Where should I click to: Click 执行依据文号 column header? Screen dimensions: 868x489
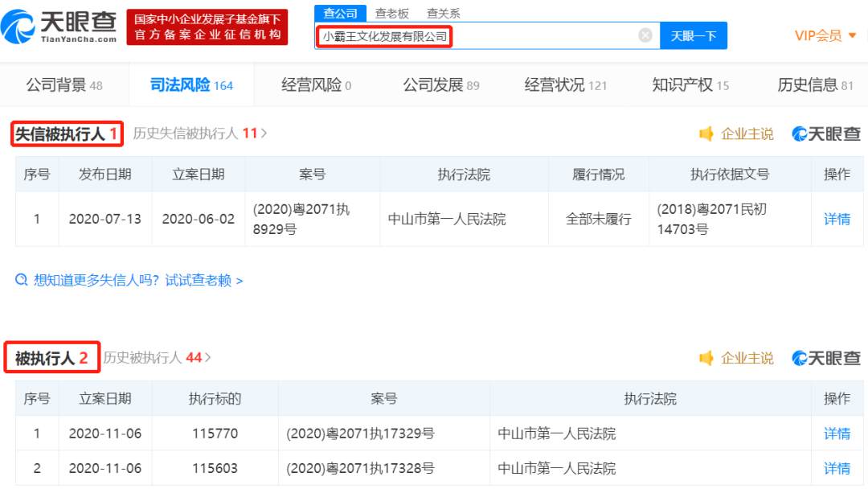[x=730, y=175]
